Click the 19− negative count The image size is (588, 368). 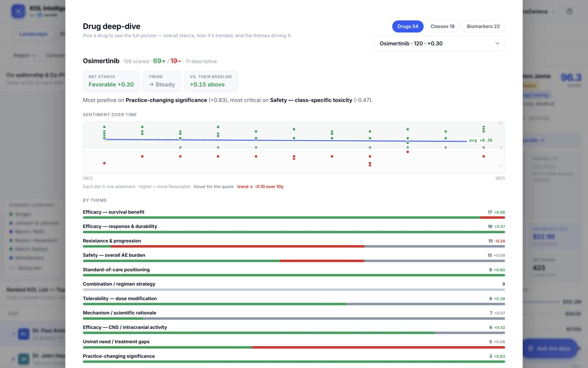click(176, 61)
